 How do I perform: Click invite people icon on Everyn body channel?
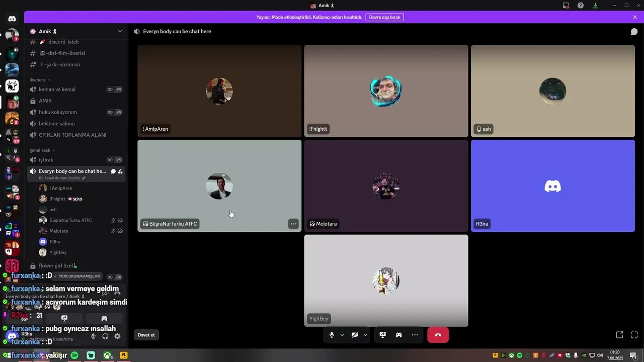tap(120, 171)
